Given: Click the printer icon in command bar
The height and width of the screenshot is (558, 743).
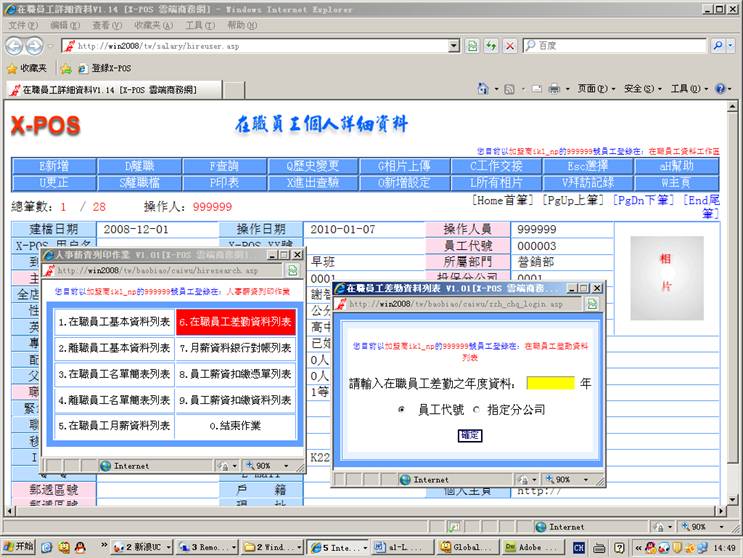Looking at the screenshot, I should (554, 89).
